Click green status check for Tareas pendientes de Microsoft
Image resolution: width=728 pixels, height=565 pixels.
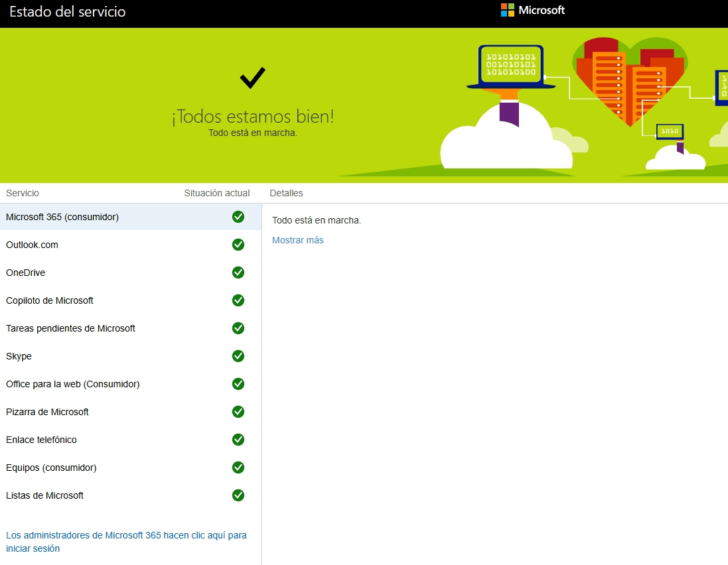point(238,328)
